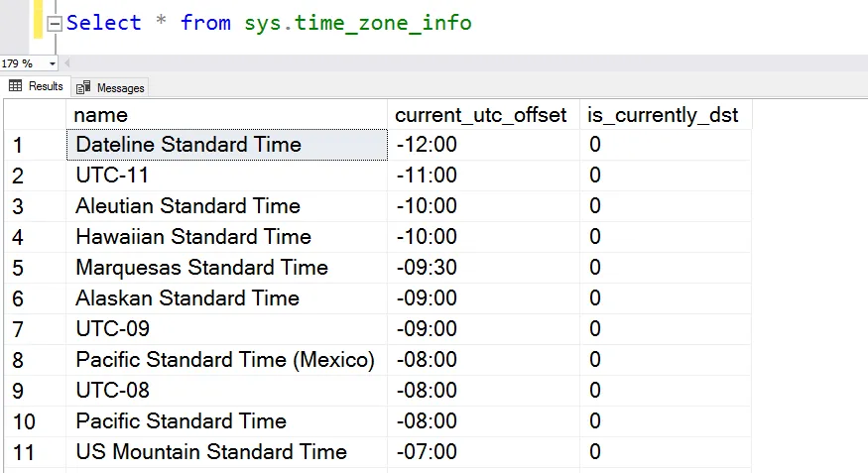Select row header number 11

click(x=35, y=452)
